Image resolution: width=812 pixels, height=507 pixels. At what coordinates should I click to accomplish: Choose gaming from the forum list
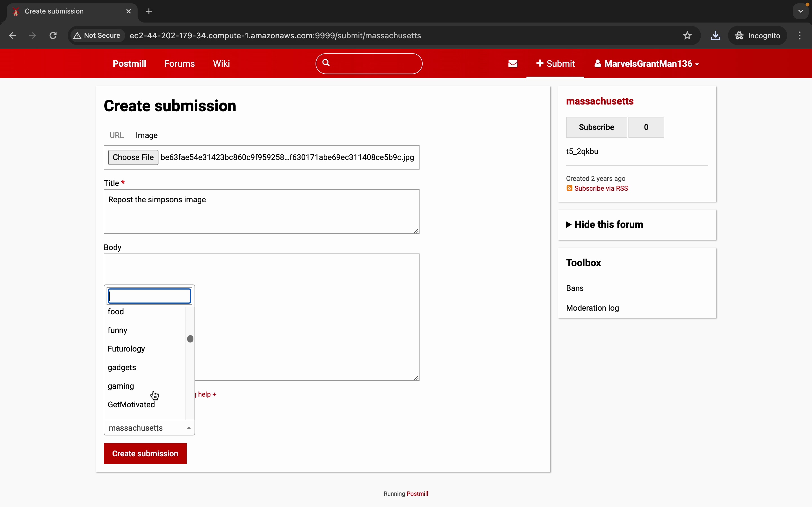[121, 386]
